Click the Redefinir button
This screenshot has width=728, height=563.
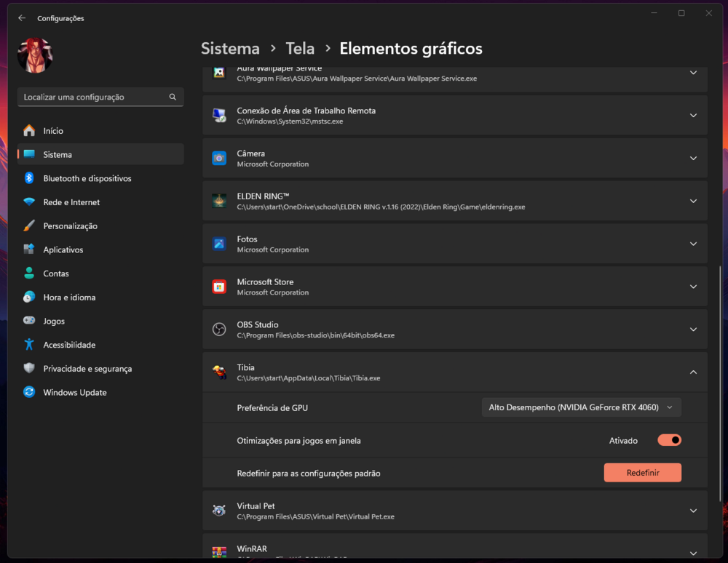(x=643, y=473)
